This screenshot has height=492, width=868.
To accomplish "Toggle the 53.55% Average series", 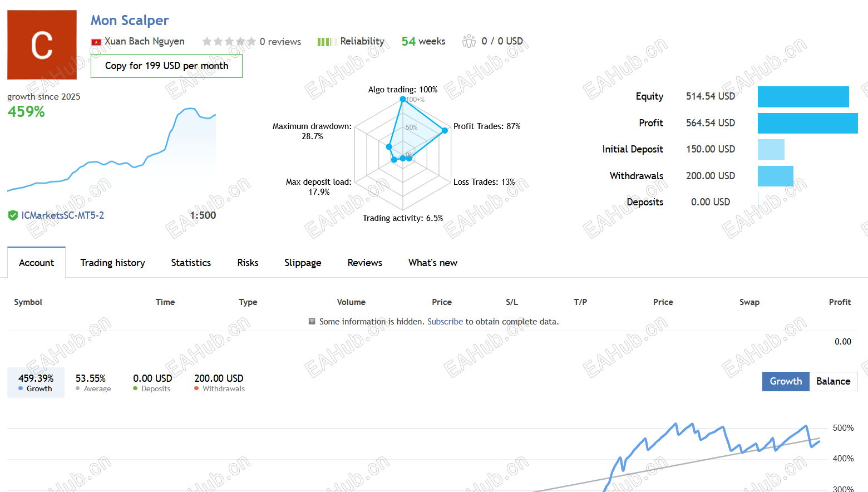I will click(x=93, y=383).
